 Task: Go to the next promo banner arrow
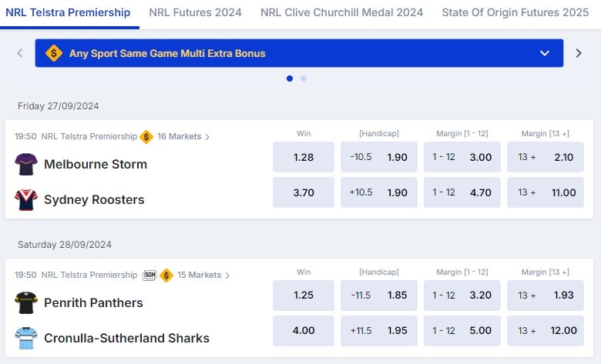[x=579, y=53]
